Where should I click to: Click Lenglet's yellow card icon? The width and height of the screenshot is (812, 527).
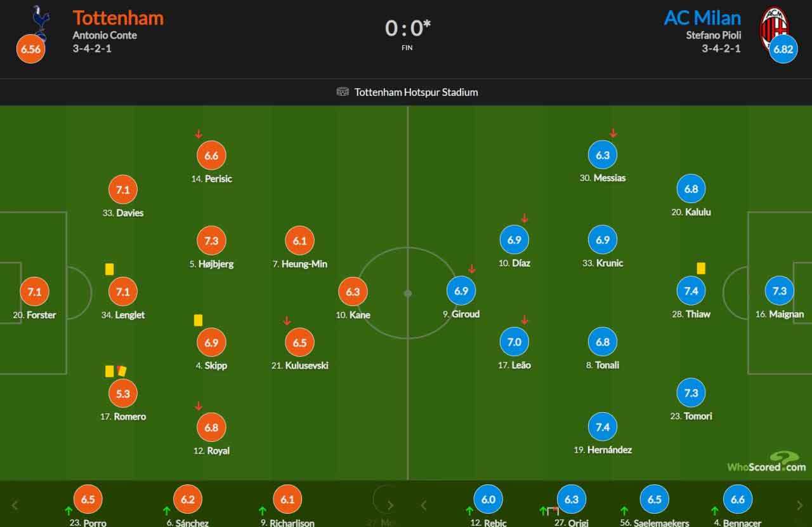pyautogui.click(x=109, y=269)
